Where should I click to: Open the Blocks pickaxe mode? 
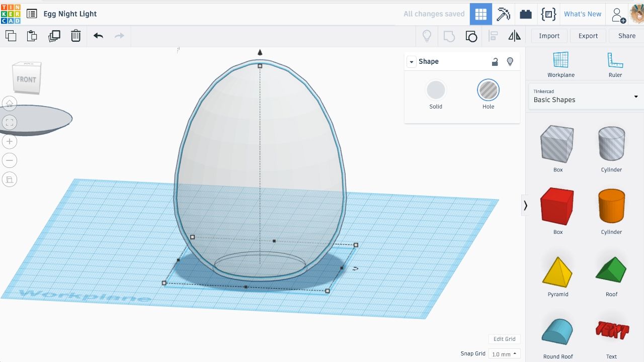point(503,14)
